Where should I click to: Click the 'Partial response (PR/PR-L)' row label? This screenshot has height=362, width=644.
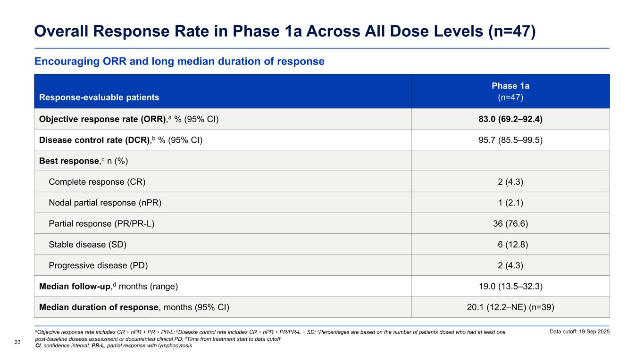coord(101,223)
